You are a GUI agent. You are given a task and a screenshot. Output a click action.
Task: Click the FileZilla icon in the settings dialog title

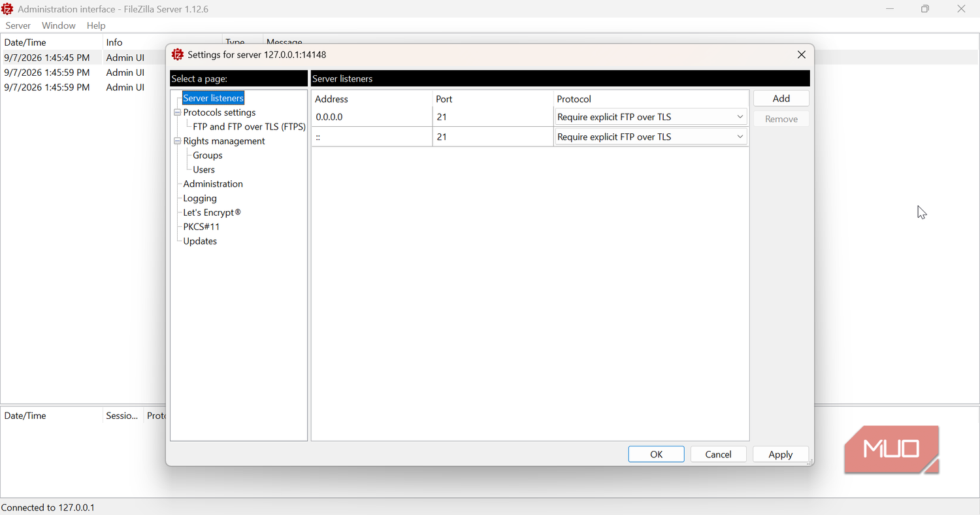178,55
